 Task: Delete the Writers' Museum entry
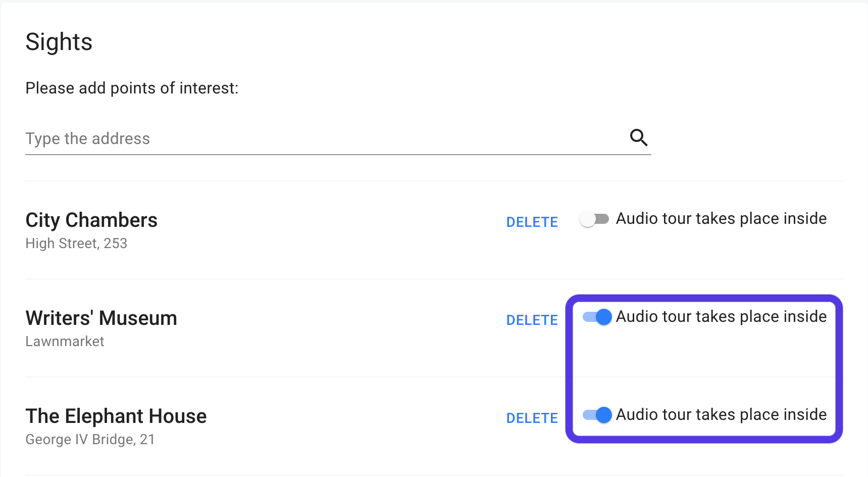[x=532, y=320]
